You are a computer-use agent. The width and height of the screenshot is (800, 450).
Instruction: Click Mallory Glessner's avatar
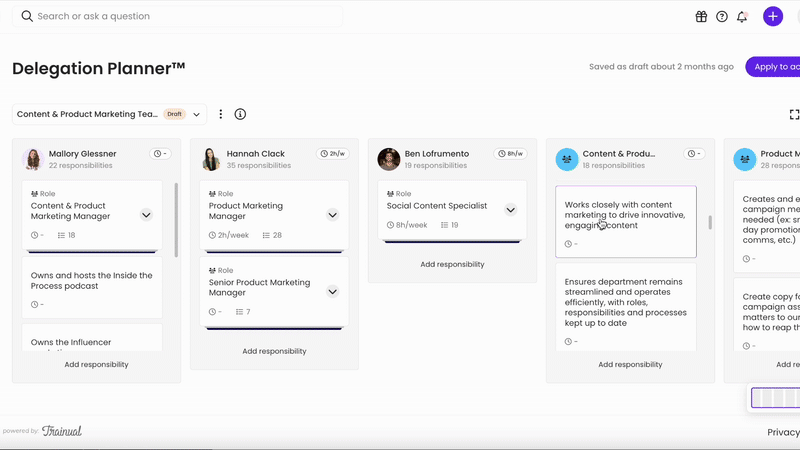(x=33, y=159)
